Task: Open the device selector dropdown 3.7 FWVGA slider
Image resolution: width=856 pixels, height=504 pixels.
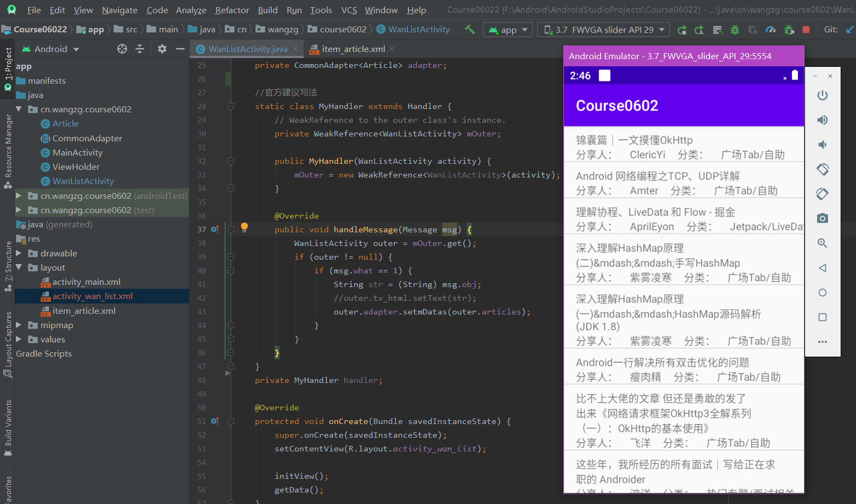Action: [x=603, y=29]
